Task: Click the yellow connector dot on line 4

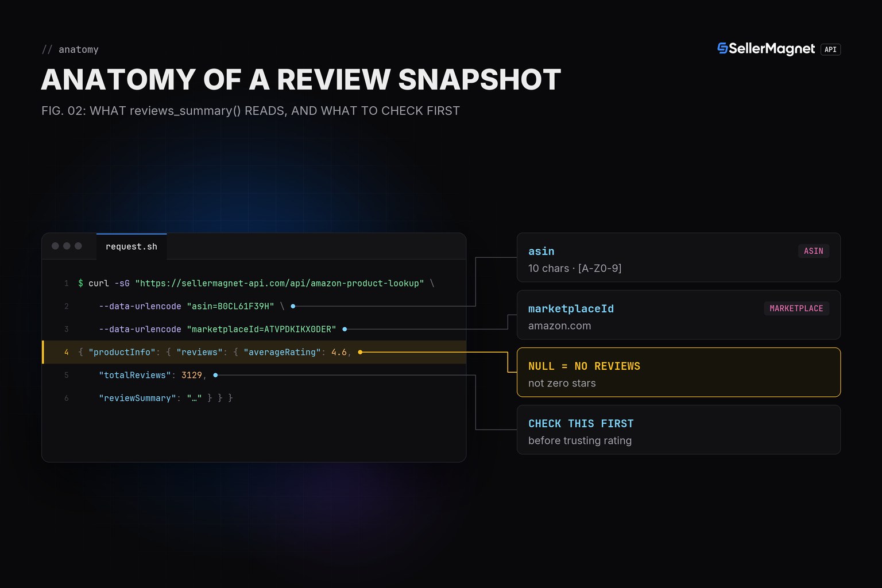Action: (360, 352)
